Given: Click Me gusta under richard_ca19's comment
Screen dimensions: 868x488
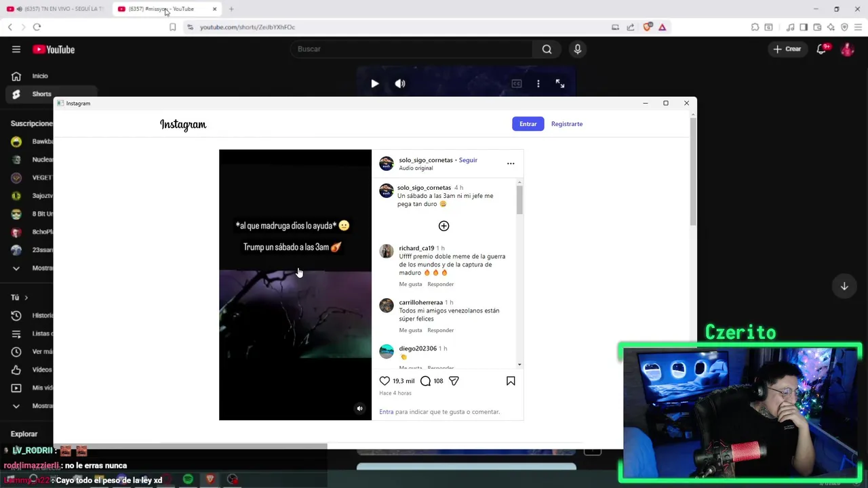Looking at the screenshot, I should click(x=410, y=284).
